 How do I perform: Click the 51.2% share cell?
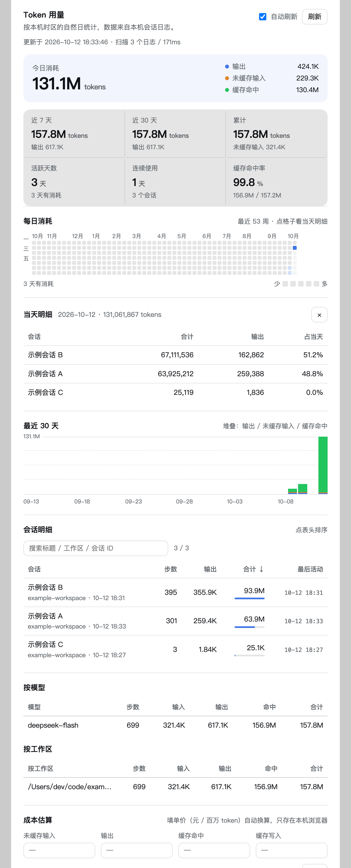(313, 355)
